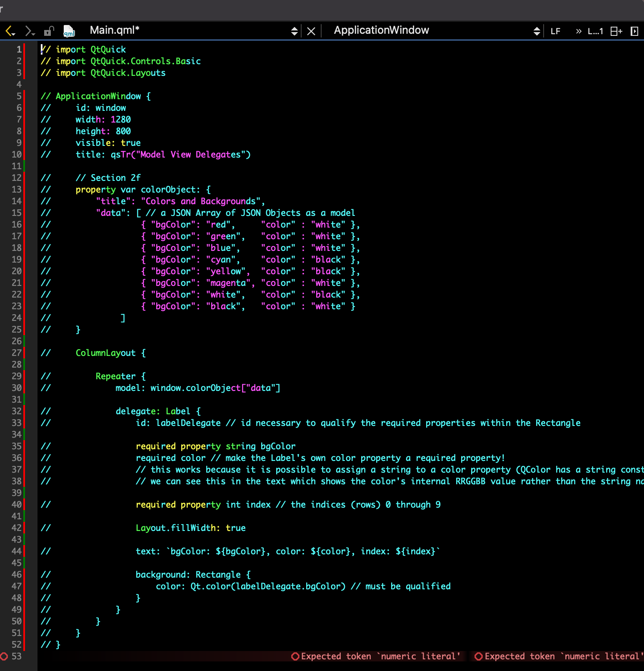Click the Go Forward navigation arrow
Viewport: 644px width, 671px height.
[29, 31]
